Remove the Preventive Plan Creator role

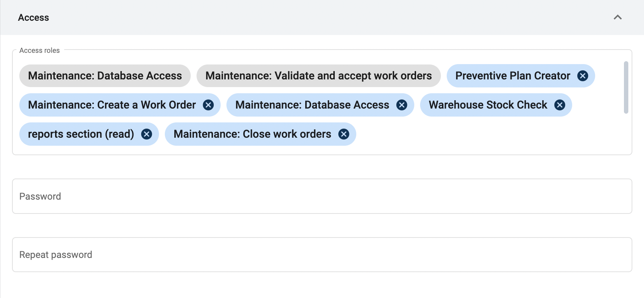[x=583, y=76]
